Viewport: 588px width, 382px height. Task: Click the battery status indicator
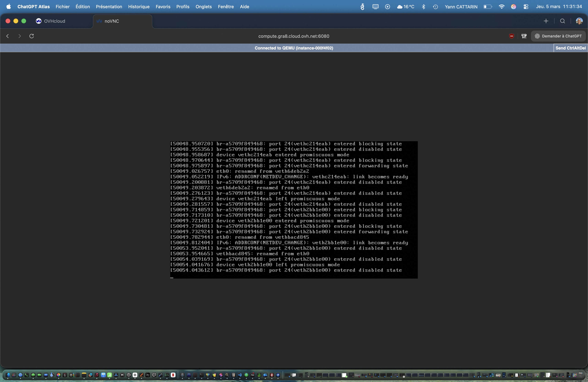(487, 7)
